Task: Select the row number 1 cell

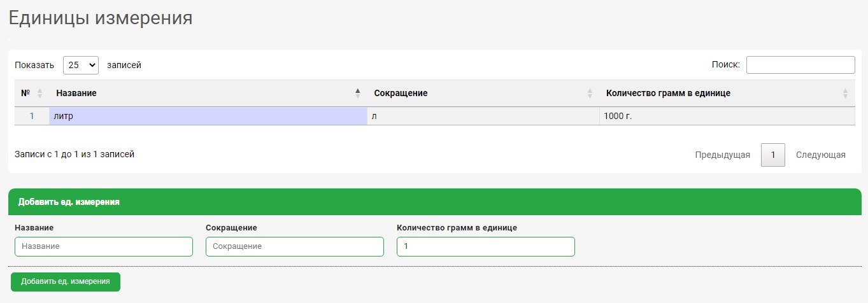Action: [x=32, y=116]
